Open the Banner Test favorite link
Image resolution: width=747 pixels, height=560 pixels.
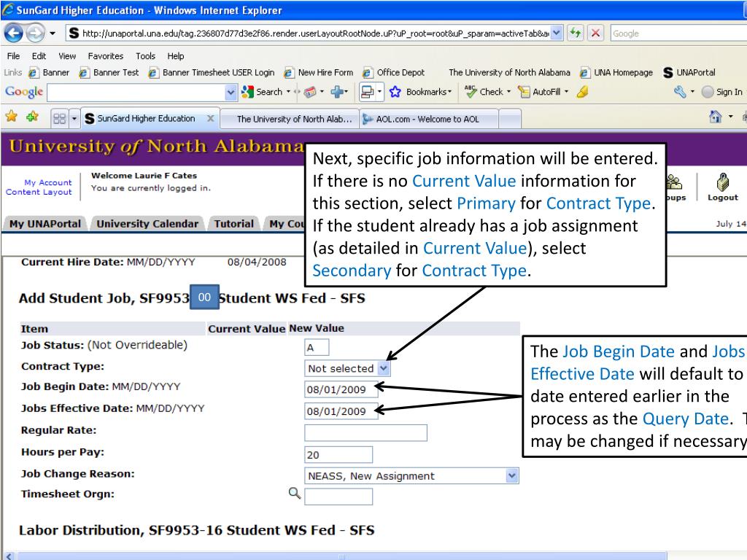tap(109, 72)
